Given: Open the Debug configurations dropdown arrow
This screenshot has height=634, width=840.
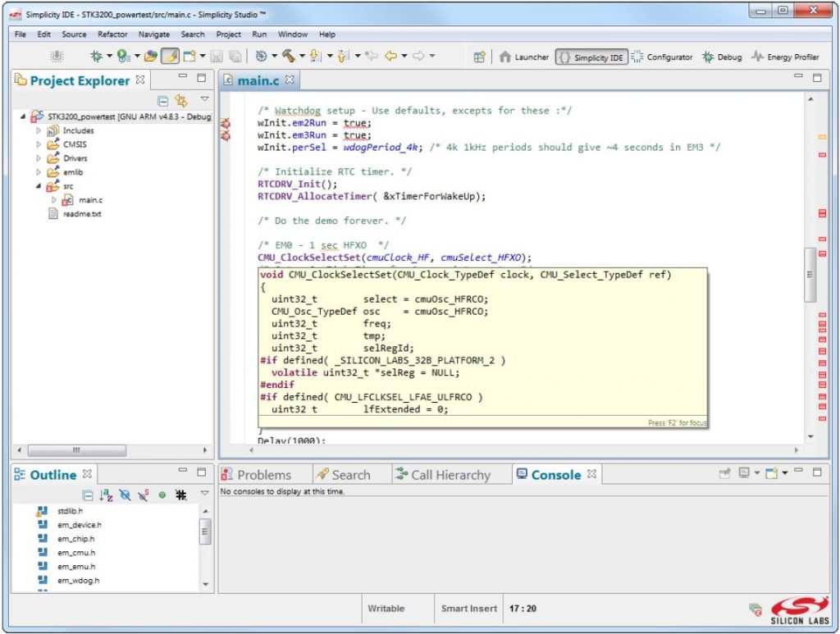Looking at the screenshot, I should point(109,56).
